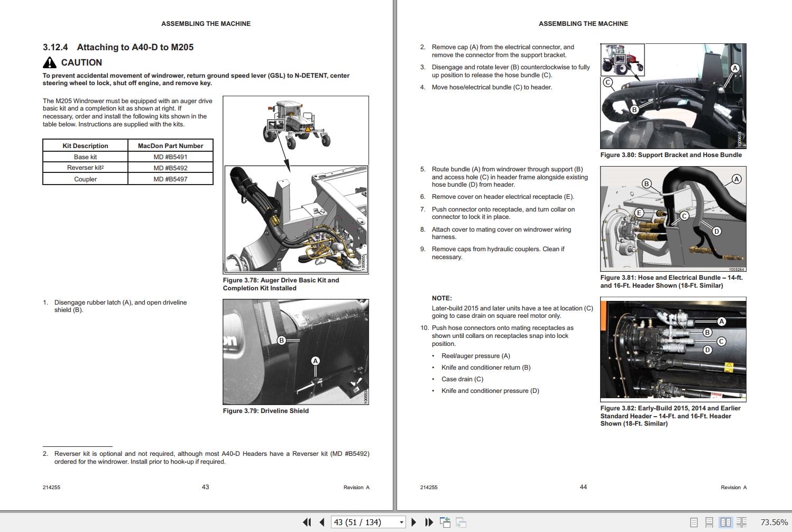Go back to the previous view
Image resolution: width=792 pixels, height=532 pixels.
point(446,522)
